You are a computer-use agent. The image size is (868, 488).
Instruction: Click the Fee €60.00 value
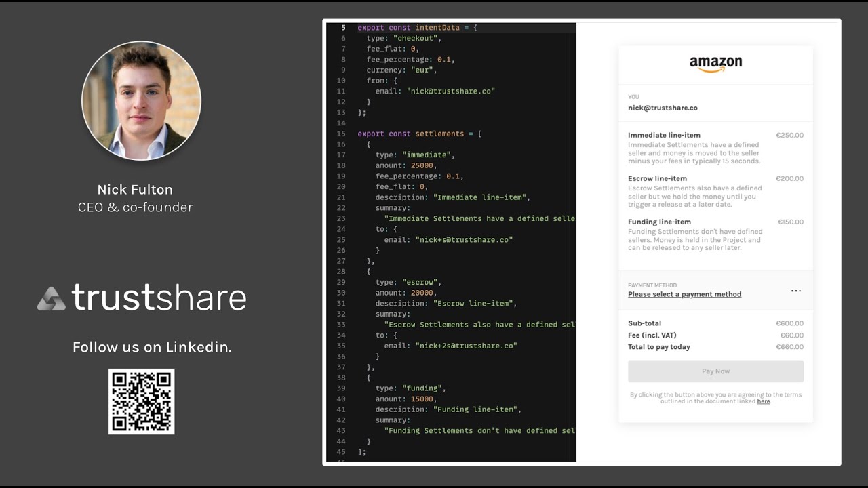point(792,335)
